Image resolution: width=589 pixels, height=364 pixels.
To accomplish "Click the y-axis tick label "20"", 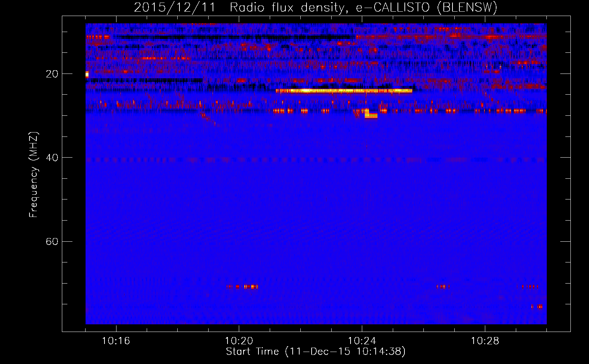I will pyautogui.click(x=52, y=74).
